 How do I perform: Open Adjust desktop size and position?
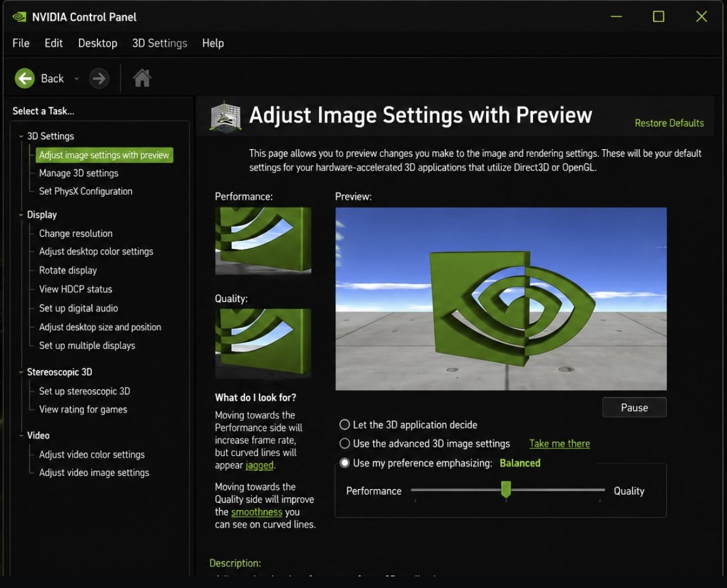click(100, 327)
